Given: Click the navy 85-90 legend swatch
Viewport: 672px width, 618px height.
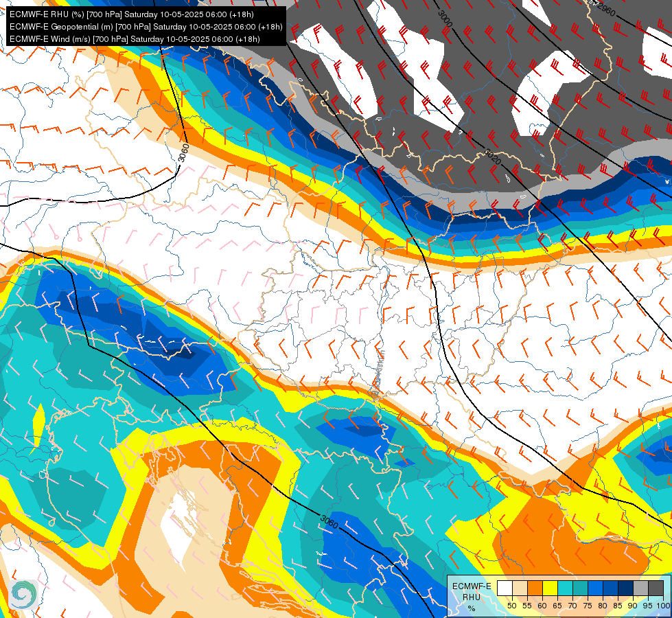Looking at the screenshot, I should click(626, 588).
